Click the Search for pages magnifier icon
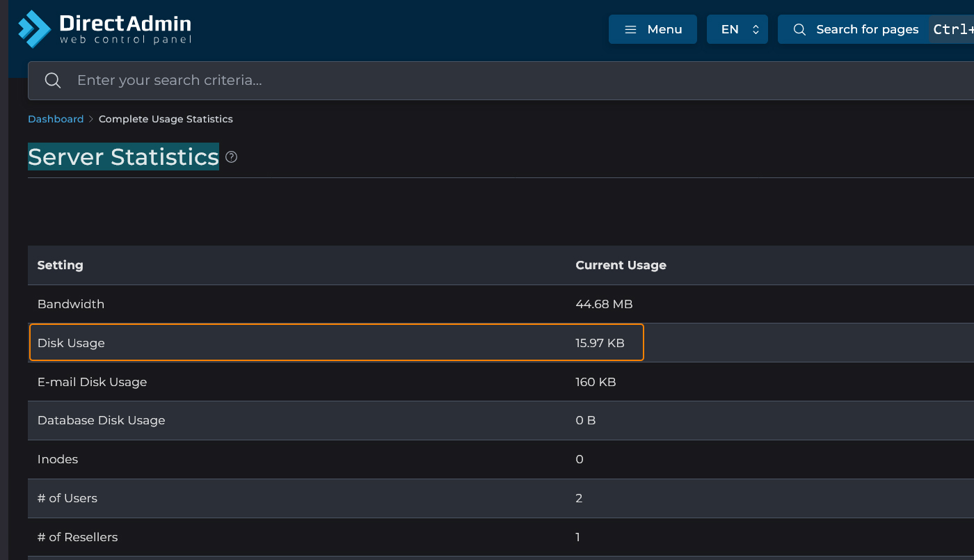This screenshot has width=974, height=560. click(799, 29)
